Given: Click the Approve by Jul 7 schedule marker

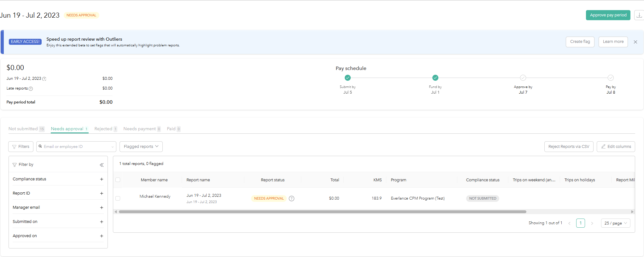Looking at the screenshot, I should click(523, 78).
